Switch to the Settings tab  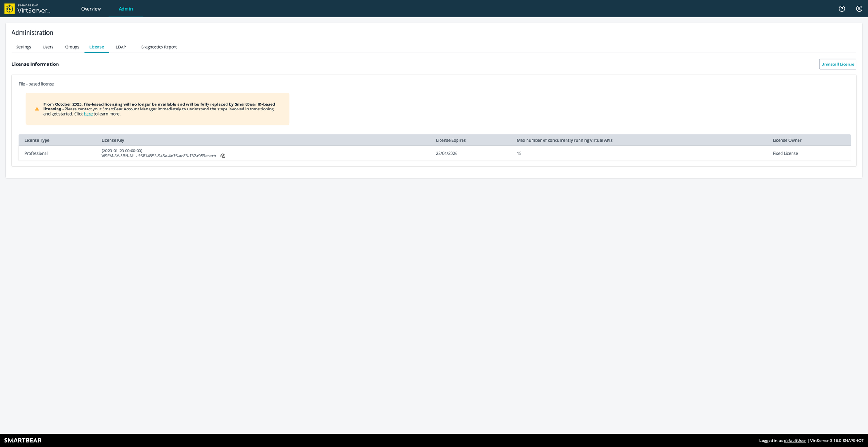(x=23, y=47)
